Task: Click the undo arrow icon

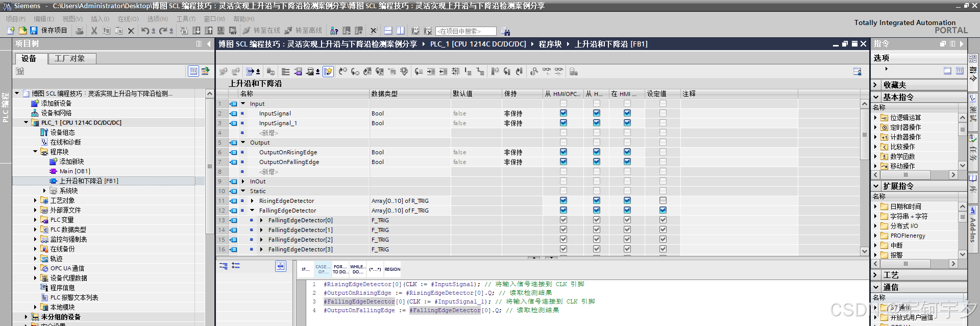Action: [x=145, y=31]
